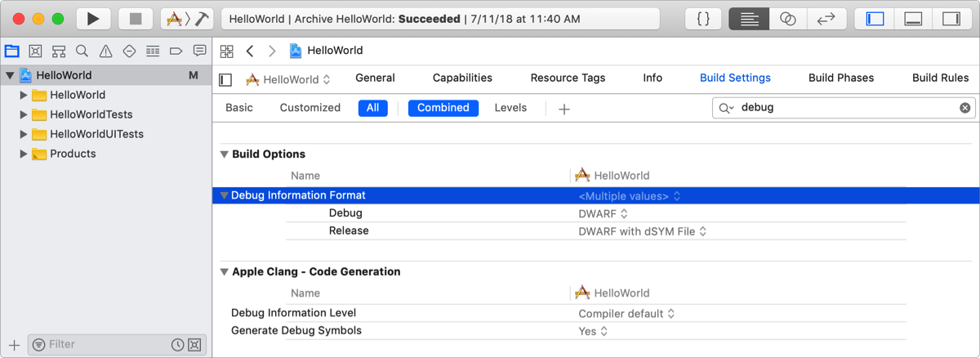
Task: Open the version editor arrows icon
Action: pyautogui.click(x=826, y=19)
